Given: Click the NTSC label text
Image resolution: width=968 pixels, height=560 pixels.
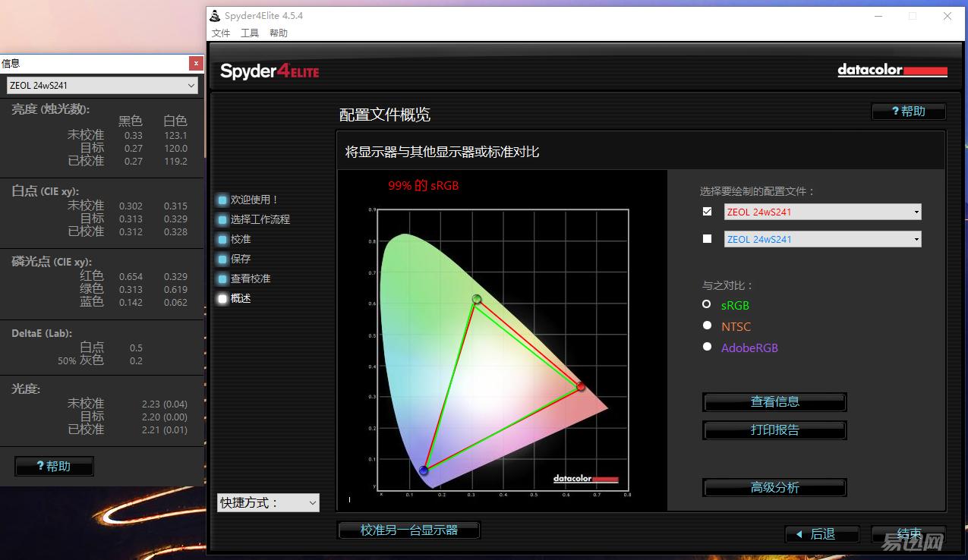Looking at the screenshot, I should [736, 326].
